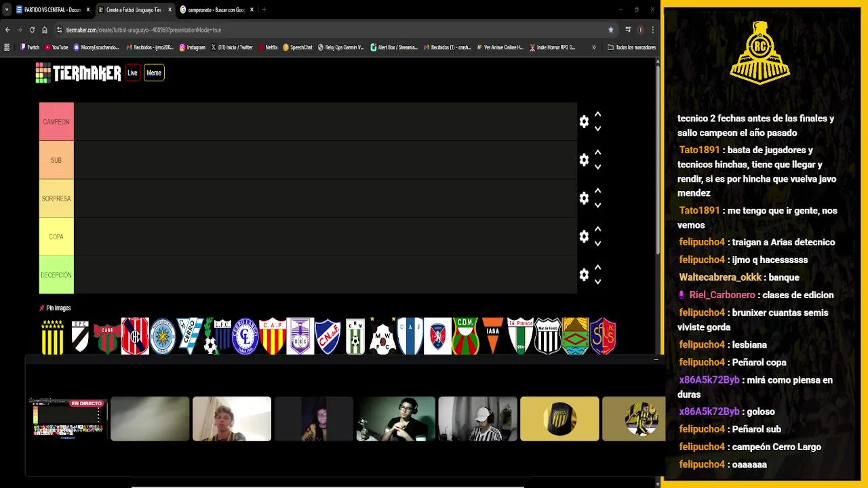868x488 pixels.
Task: Pick the CRM green-white striped crest
Action: tap(355, 336)
